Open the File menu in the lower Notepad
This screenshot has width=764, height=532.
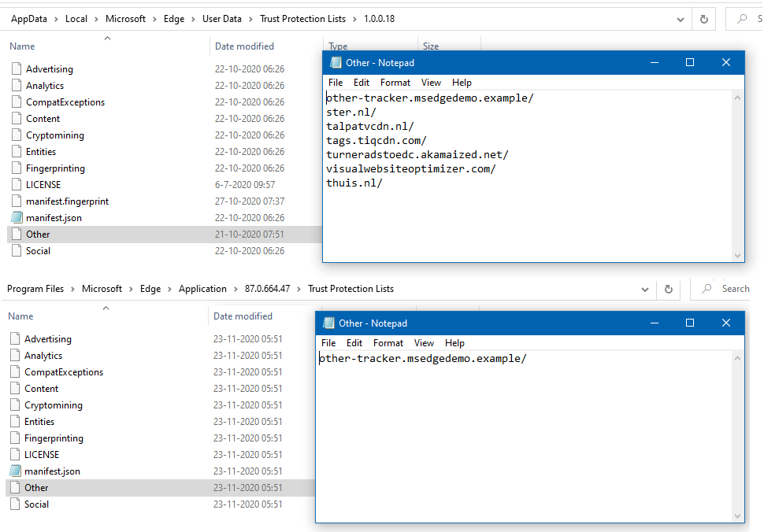pyautogui.click(x=328, y=342)
